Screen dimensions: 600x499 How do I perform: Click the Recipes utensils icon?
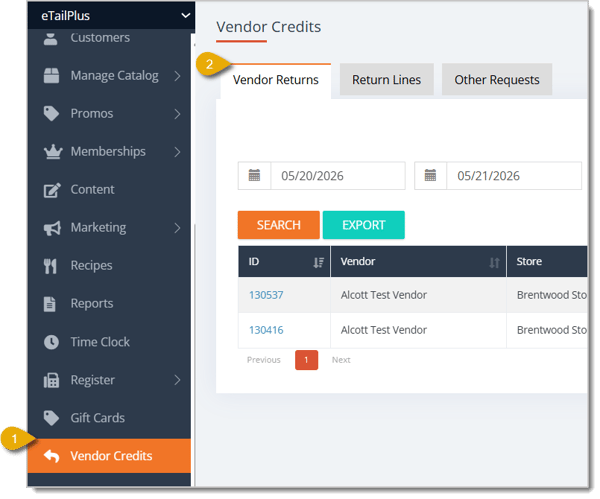[x=50, y=266]
